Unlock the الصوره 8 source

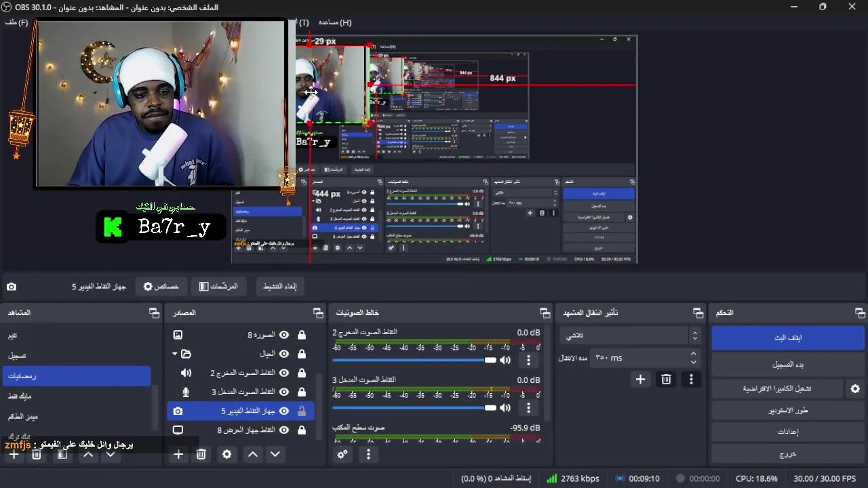coord(302,335)
